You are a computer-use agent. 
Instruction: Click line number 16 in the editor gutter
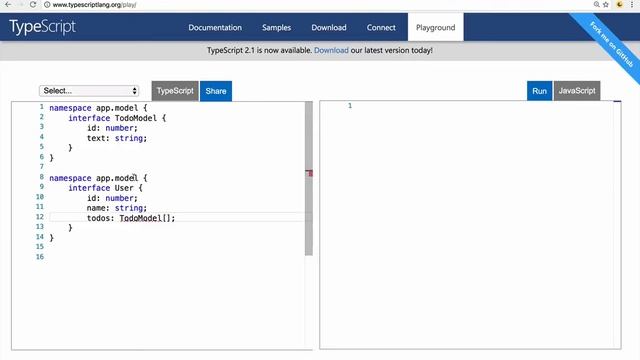(x=40, y=257)
